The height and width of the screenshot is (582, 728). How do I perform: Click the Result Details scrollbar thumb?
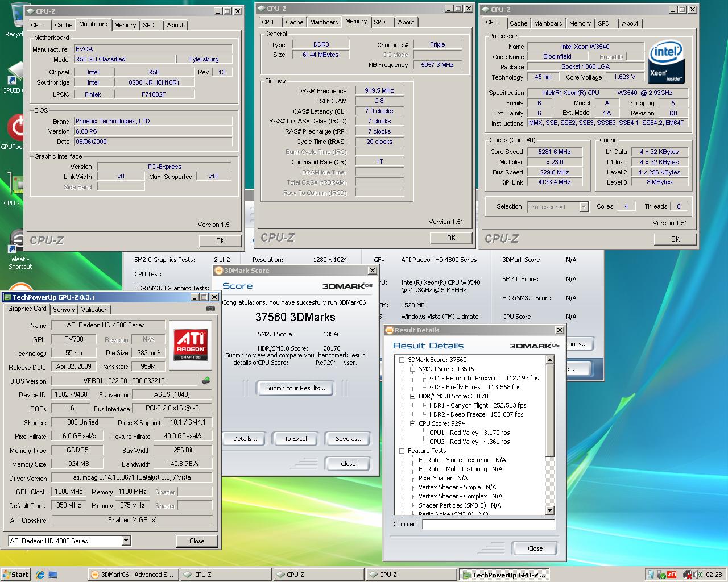pos(550,410)
